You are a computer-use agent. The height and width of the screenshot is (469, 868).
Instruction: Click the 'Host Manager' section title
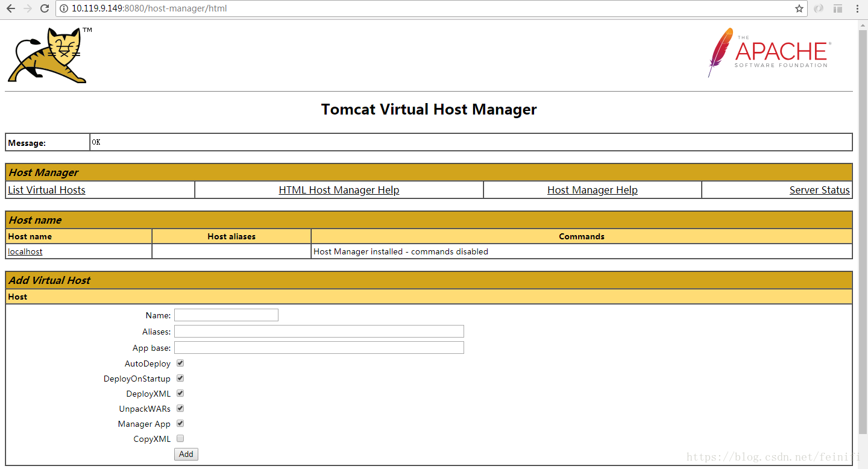(x=43, y=172)
